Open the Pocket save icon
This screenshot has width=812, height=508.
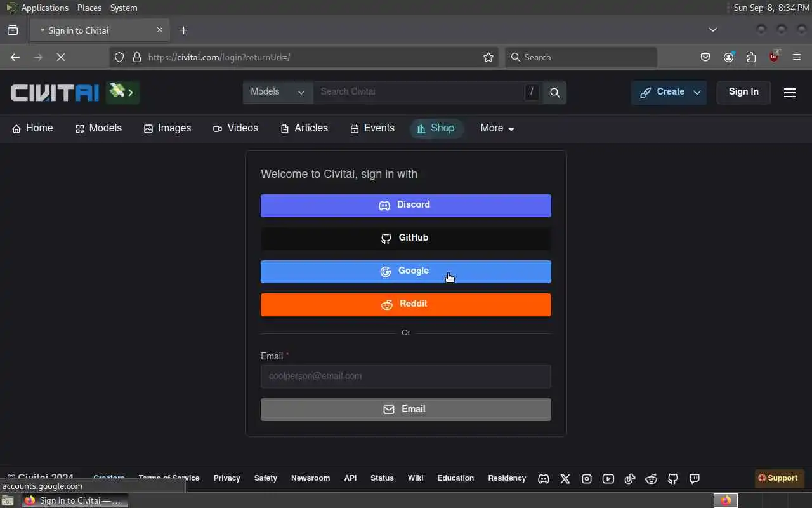click(x=705, y=57)
